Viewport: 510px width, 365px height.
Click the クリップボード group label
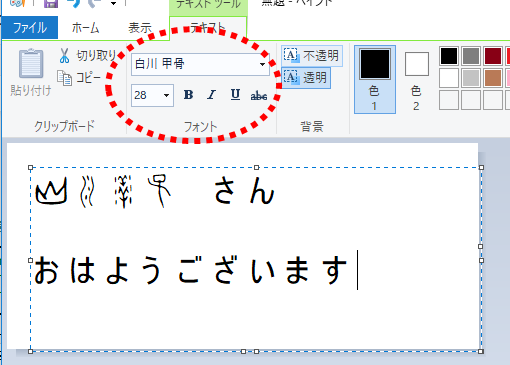click(x=64, y=126)
